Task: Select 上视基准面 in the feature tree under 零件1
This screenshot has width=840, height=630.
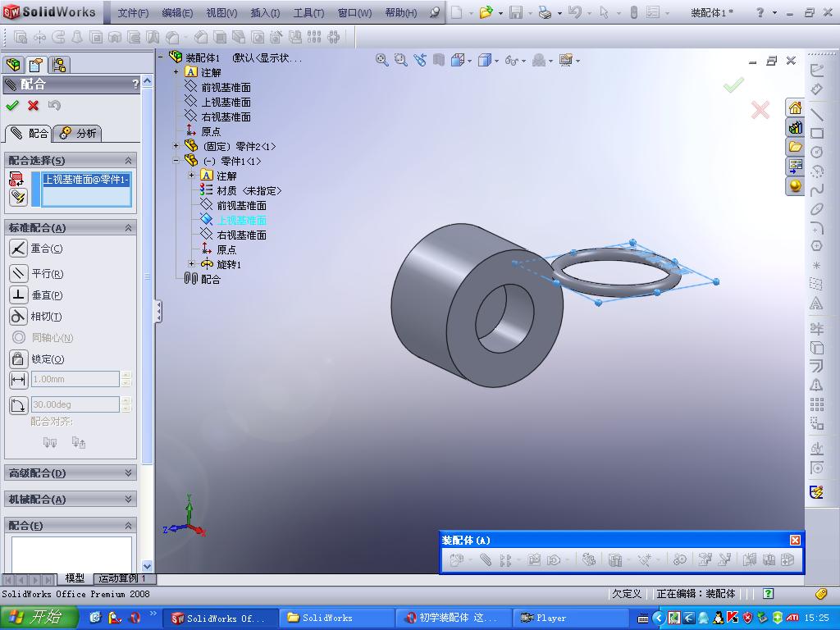Action: 241,220
